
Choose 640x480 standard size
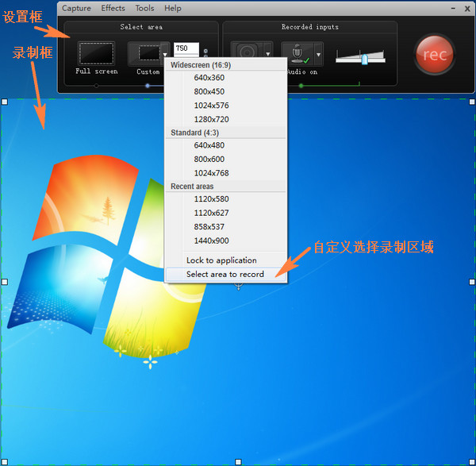click(x=225, y=145)
